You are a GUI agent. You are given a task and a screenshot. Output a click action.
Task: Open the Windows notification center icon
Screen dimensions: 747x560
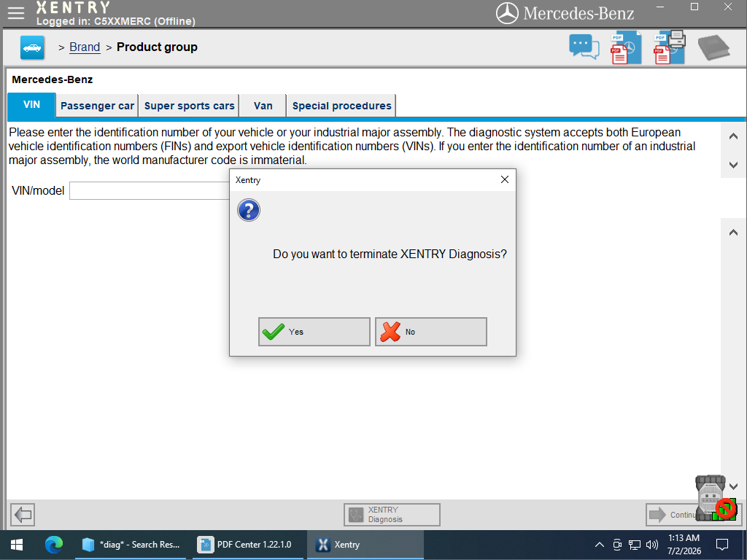[x=722, y=545]
